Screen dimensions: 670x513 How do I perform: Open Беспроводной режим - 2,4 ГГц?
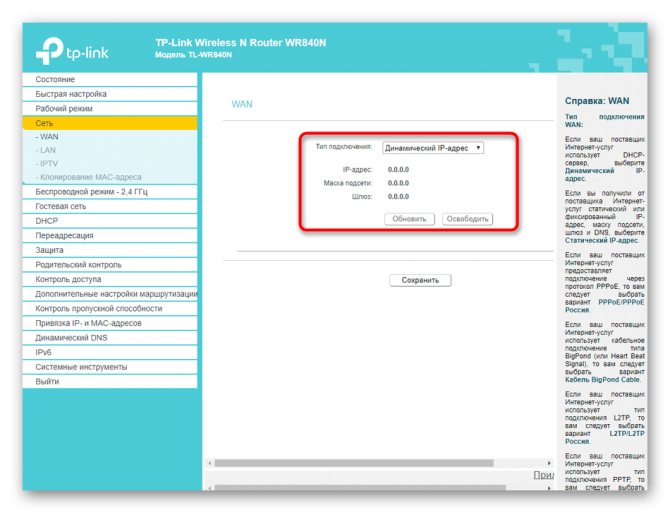[x=110, y=192]
